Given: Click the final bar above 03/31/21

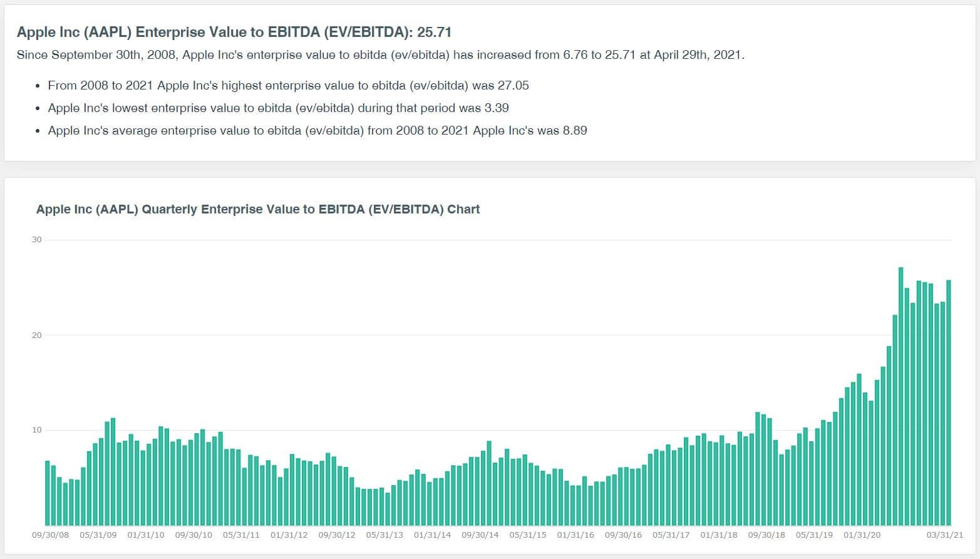Looking at the screenshot, I should [949, 403].
